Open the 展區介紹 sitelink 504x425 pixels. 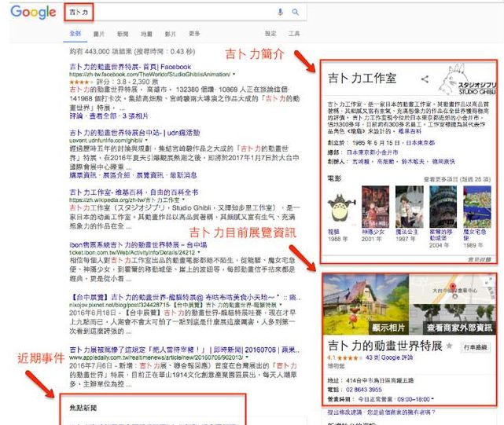click(116, 175)
